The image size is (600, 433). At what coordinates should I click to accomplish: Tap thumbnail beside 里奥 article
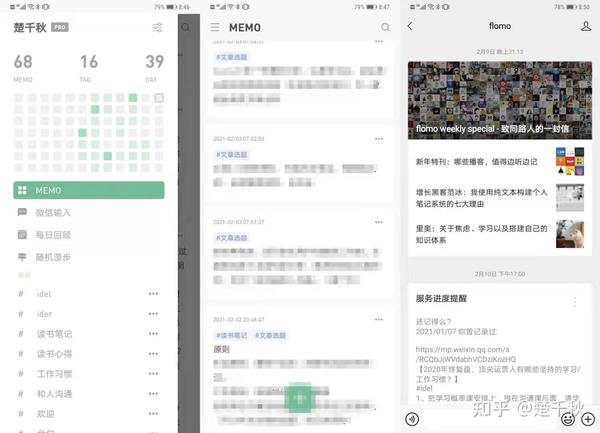570,234
